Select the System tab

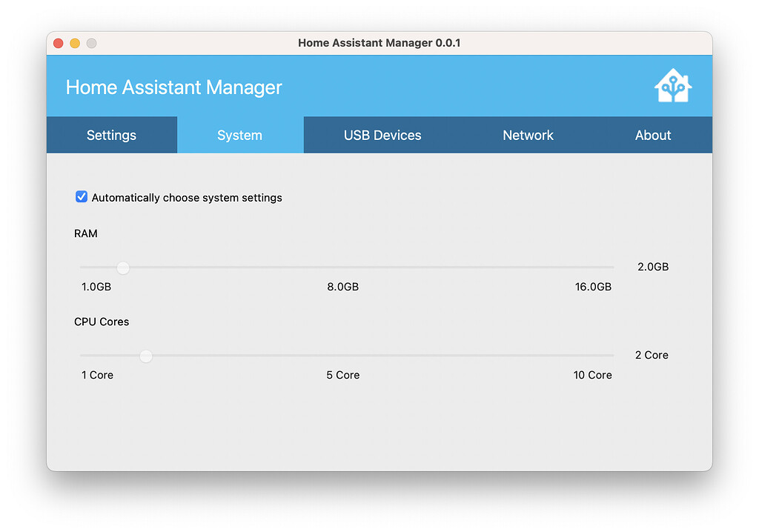[239, 135]
